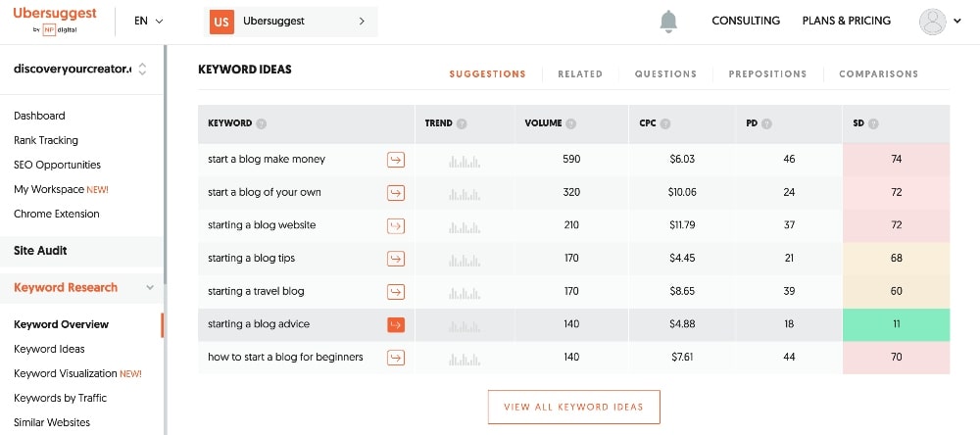Open arrow icon for 'start a blog of your own'

[x=396, y=192]
